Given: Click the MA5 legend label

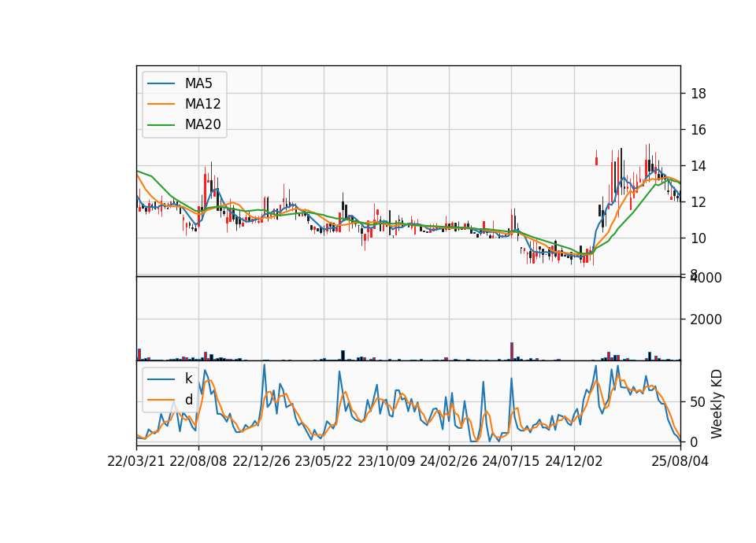Looking at the screenshot, I should pyautogui.click(x=198, y=83).
